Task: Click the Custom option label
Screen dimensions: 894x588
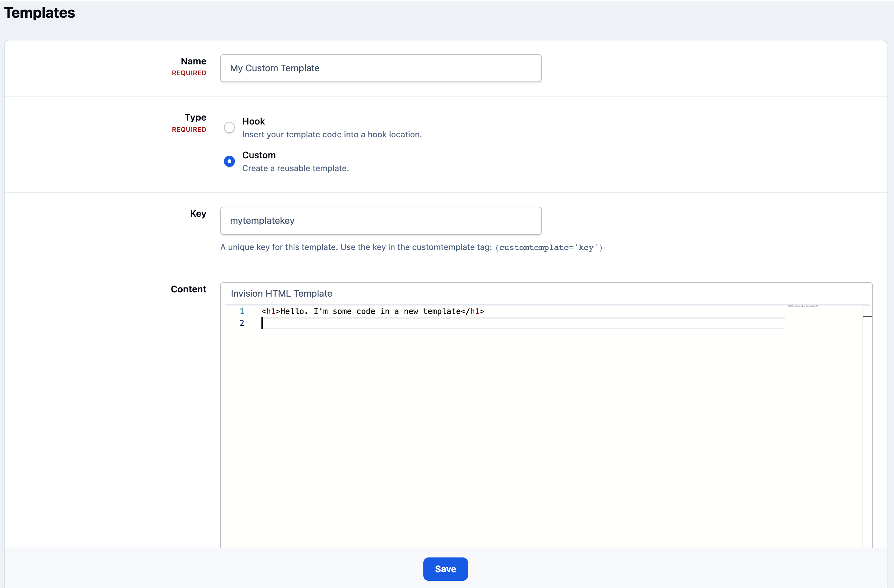Action: coord(259,155)
